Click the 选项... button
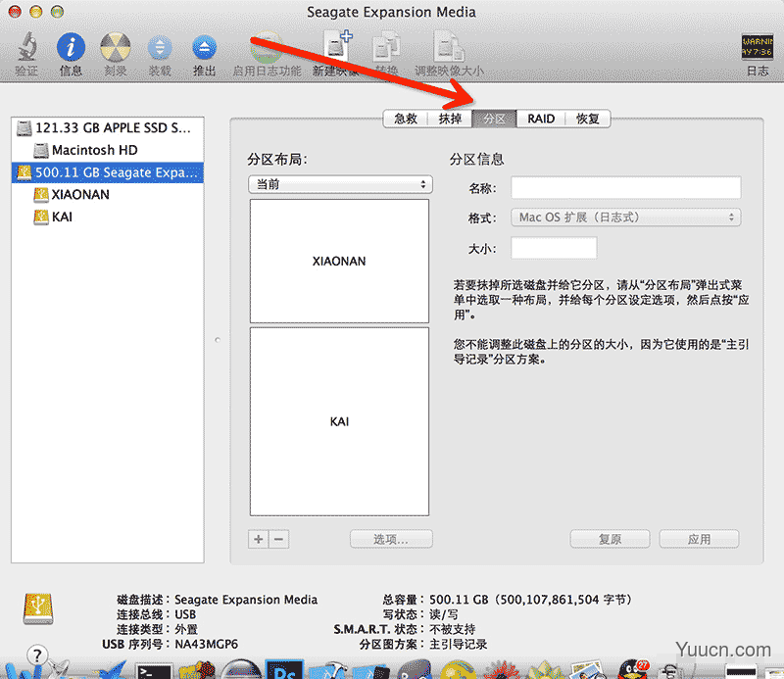Screen dimensions: 784x679 tap(391, 539)
